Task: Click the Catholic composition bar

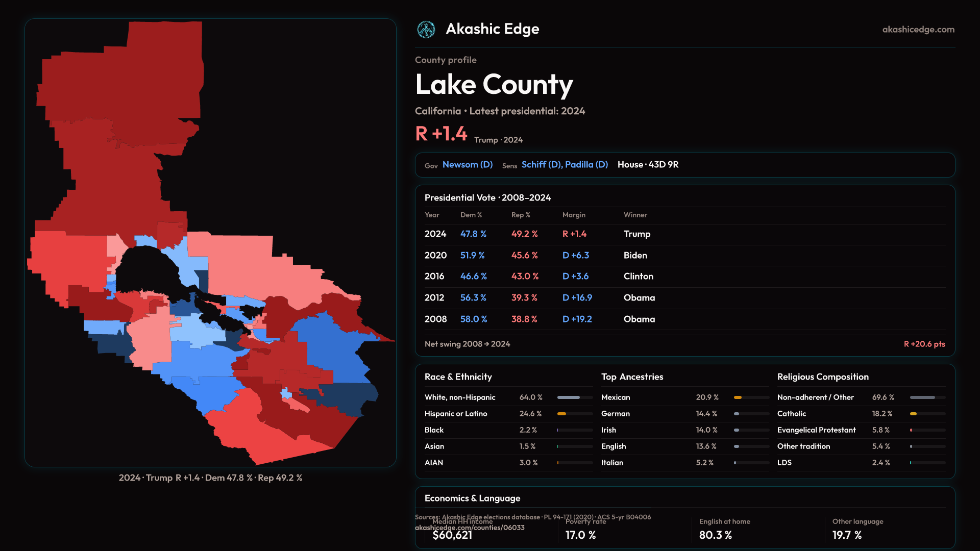Action: click(914, 414)
